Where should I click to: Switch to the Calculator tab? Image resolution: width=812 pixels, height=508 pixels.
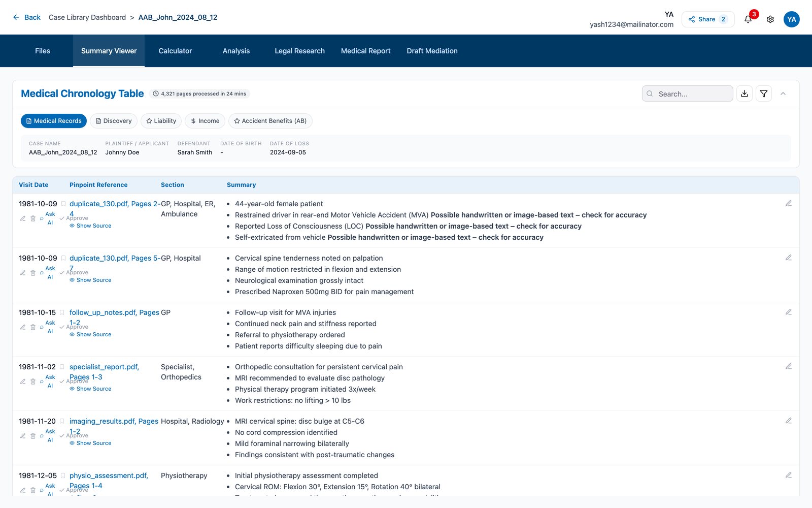(175, 51)
